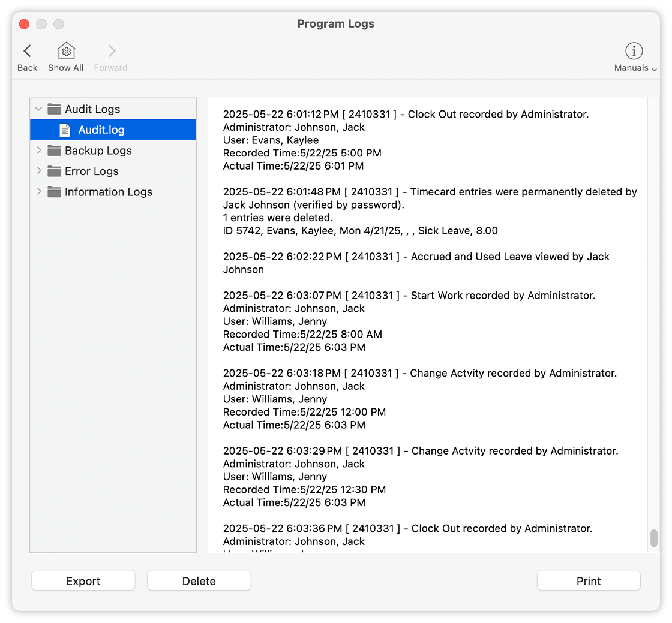Screen dimensions: 672x623
Task: Click the Information Logs folder icon
Action: (54, 192)
